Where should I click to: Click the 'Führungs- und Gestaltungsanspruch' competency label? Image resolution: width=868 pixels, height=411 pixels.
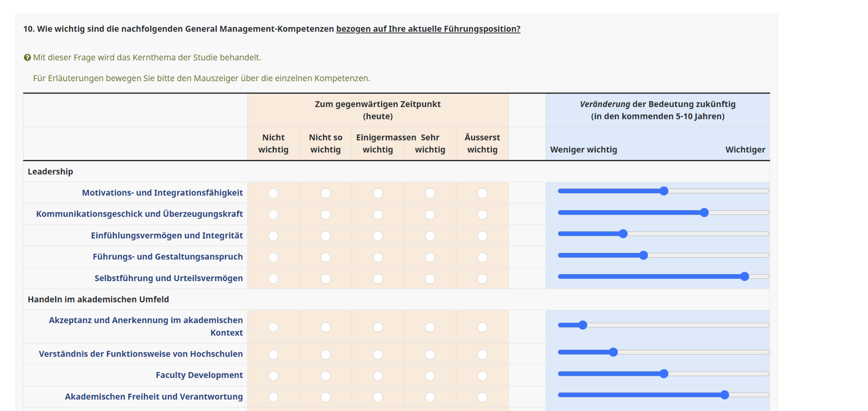168,257
